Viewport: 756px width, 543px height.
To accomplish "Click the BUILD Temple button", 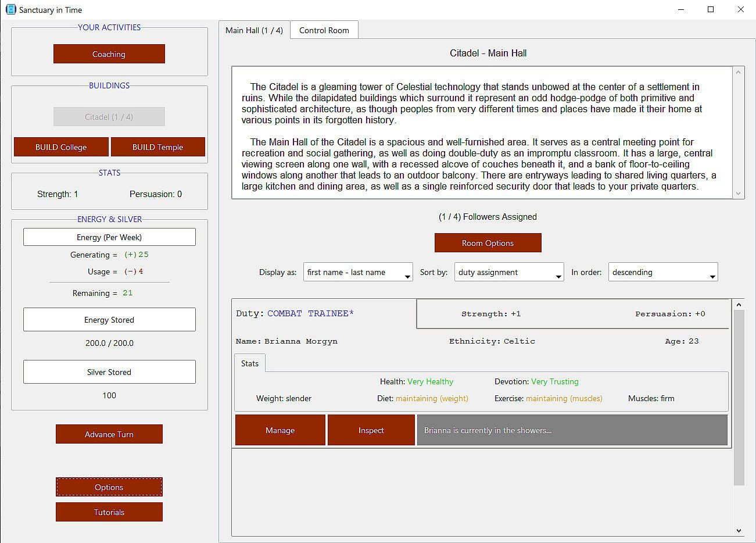I will (157, 147).
